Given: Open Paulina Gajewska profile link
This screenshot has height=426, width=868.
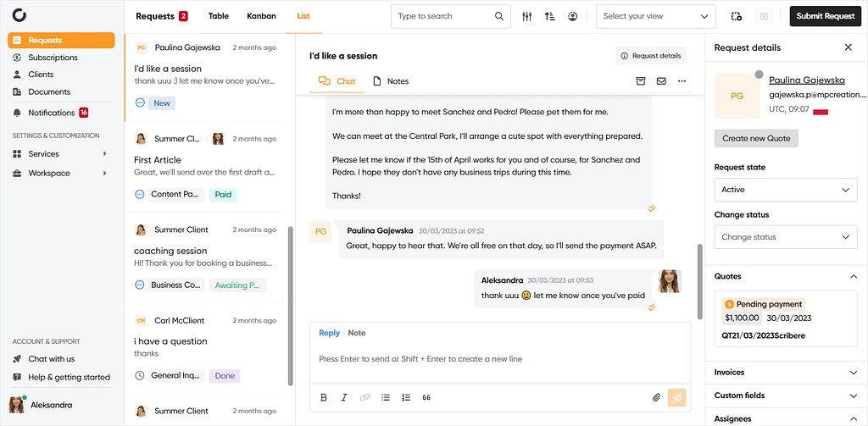Looking at the screenshot, I should tap(807, 80).
